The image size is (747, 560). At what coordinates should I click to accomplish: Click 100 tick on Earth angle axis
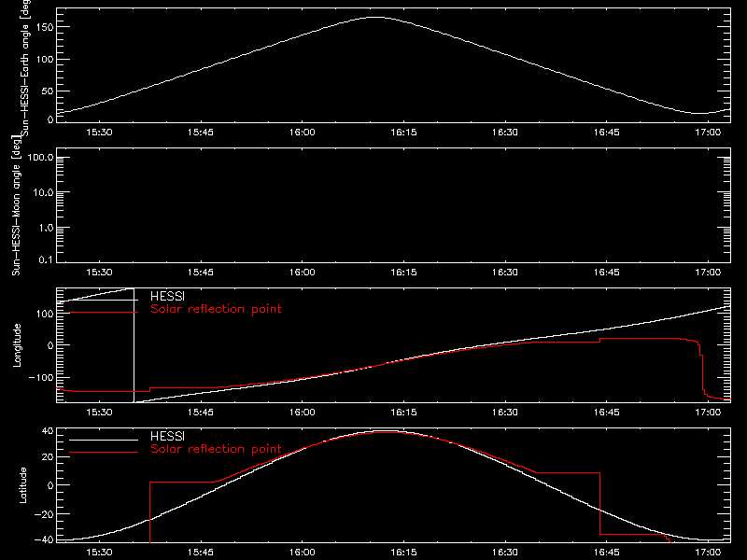[43, 59]
